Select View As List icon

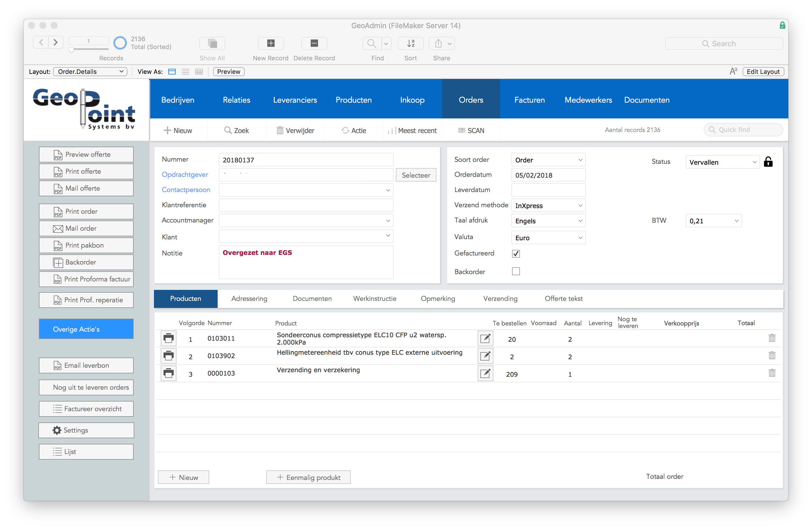(186, 72)
